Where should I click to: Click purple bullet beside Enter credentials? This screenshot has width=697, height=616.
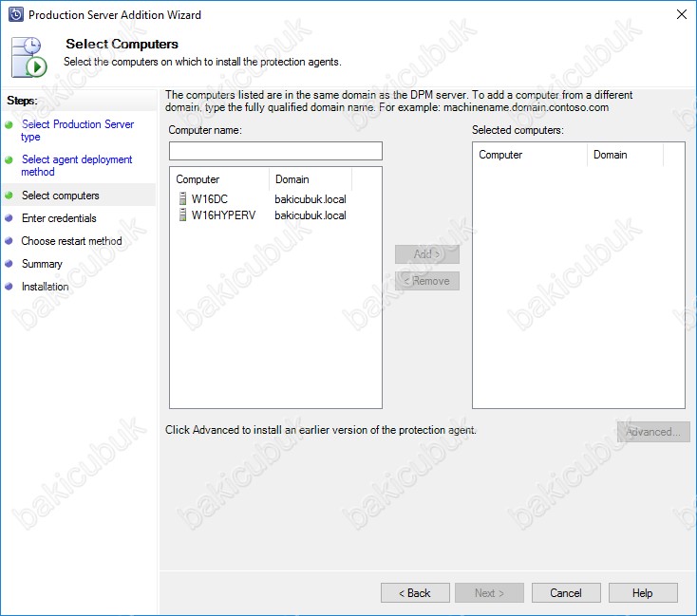(x=9, y=218)
